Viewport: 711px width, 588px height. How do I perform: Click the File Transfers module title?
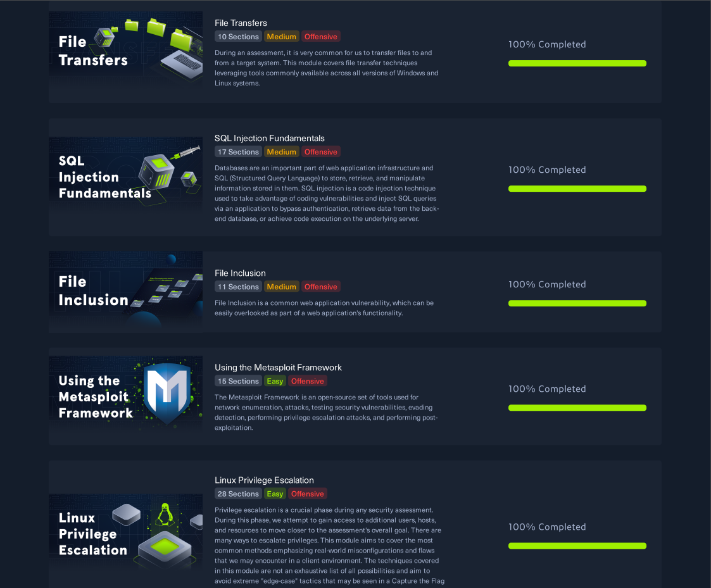pyautogui.click(x=241, y=23)
